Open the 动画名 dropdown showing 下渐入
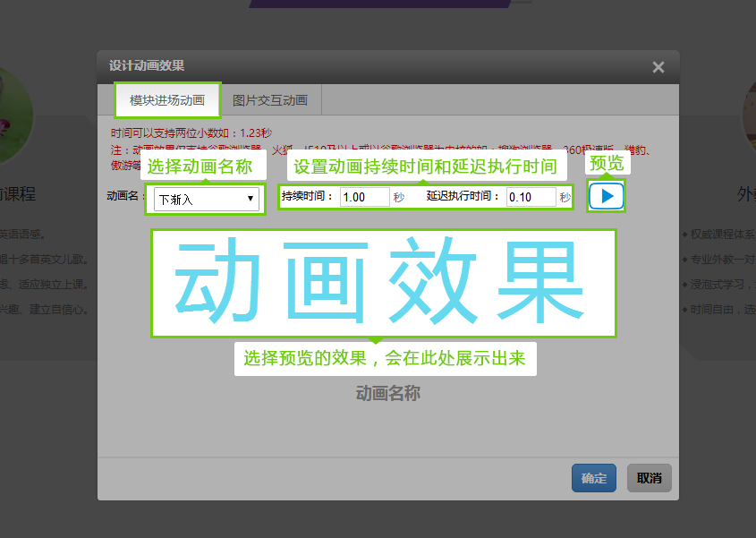 coord(207,199)
